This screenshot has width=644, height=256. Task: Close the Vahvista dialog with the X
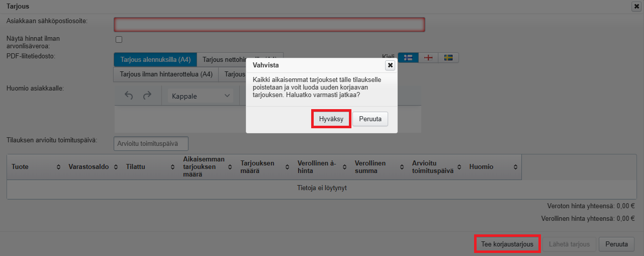click(x=390, y=65)
